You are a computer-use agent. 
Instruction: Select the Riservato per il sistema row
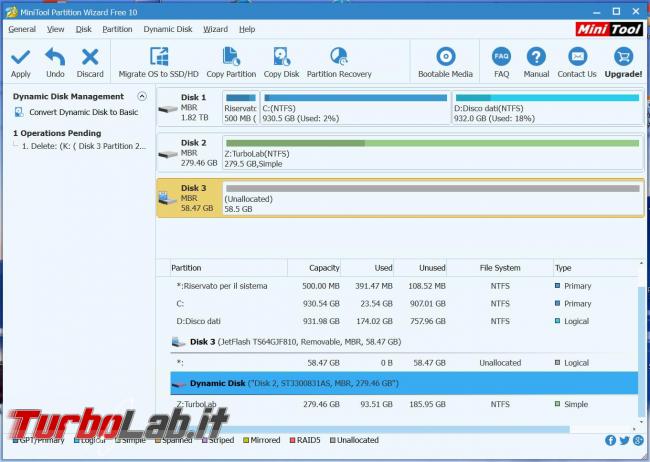[x=404, y=286]
